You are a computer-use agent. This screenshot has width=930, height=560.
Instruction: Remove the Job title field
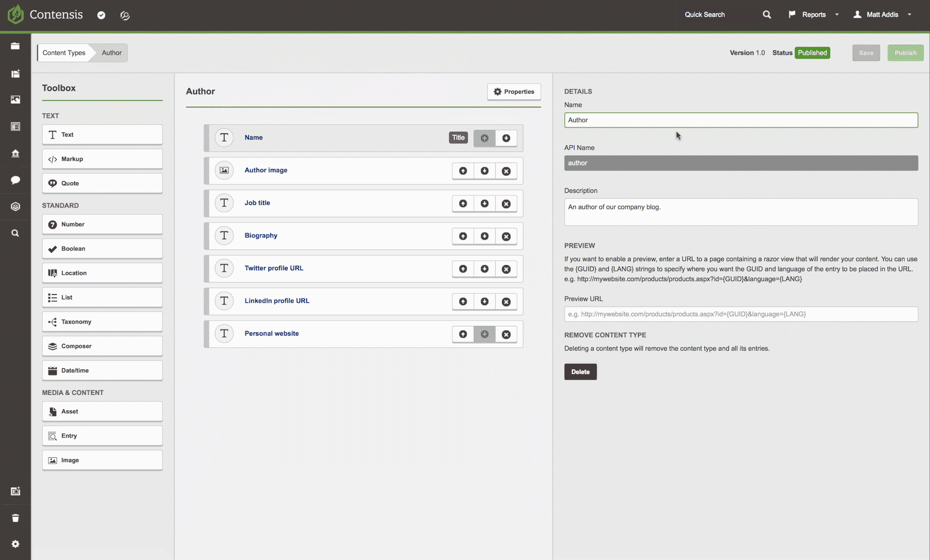tap(506, 203)
